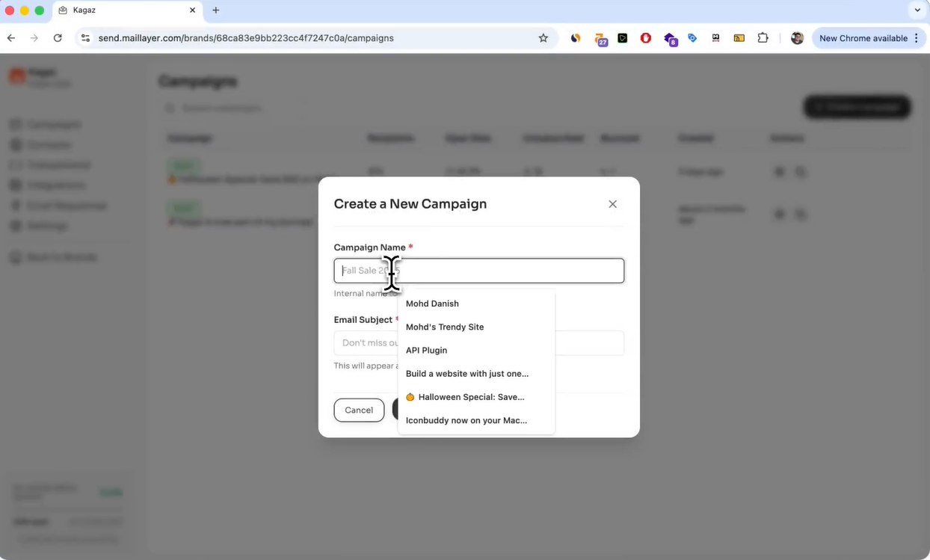Click the bookmark star in the address bar
This screenshot has height=560, width=930.
[x=543, y=37]
